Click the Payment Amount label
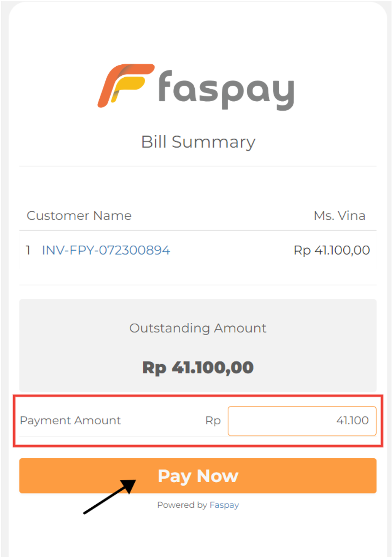Viewport: 392px width, 558px height. coord(70,421)
